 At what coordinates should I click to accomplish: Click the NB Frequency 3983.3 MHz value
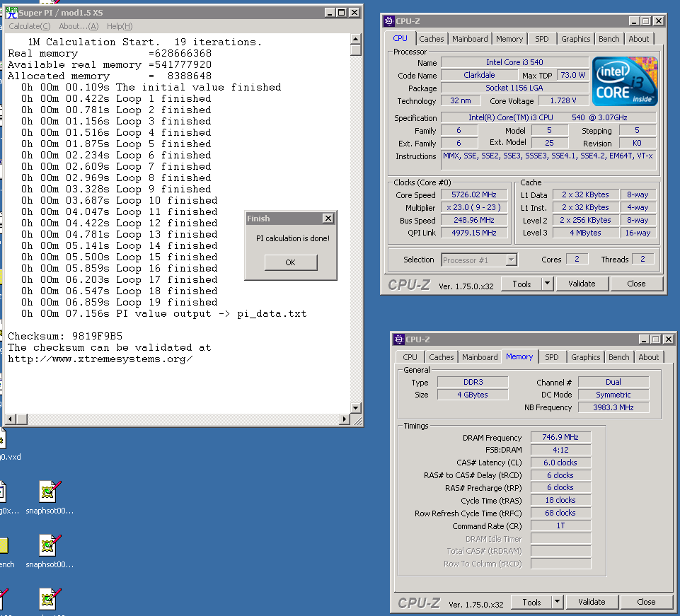tap(613, 407)
